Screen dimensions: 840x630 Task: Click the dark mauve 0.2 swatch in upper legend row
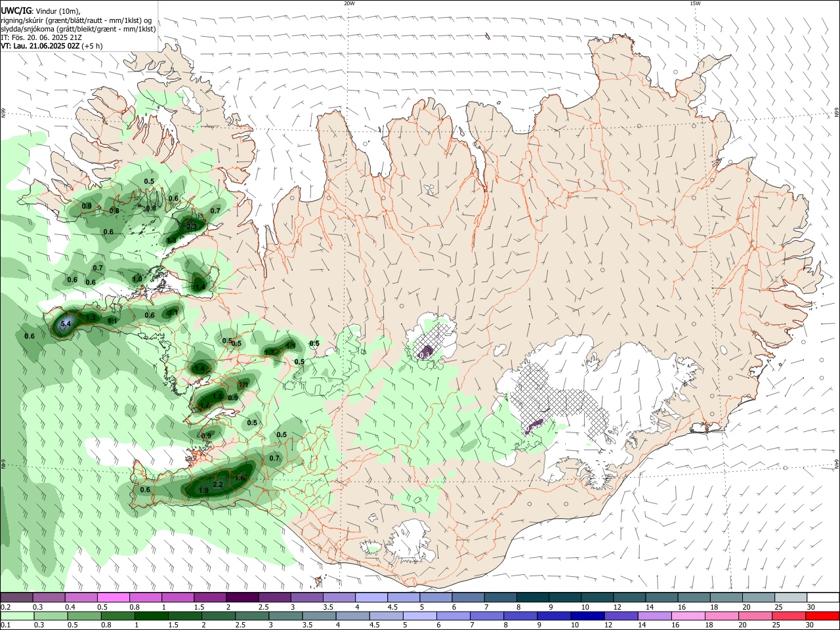pos(16,597)
